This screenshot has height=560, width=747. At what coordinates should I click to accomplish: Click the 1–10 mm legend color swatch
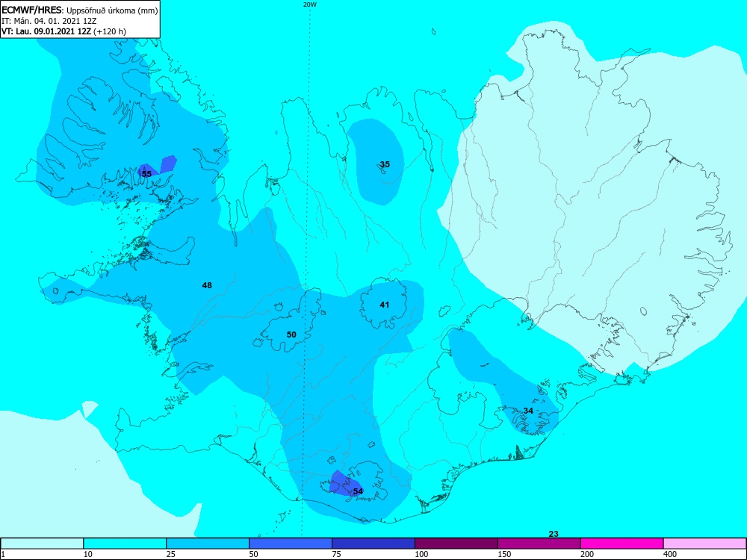(x=42, y=544)
